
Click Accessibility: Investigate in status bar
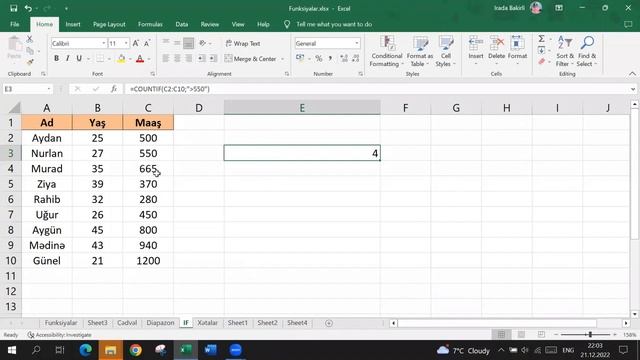60,335
